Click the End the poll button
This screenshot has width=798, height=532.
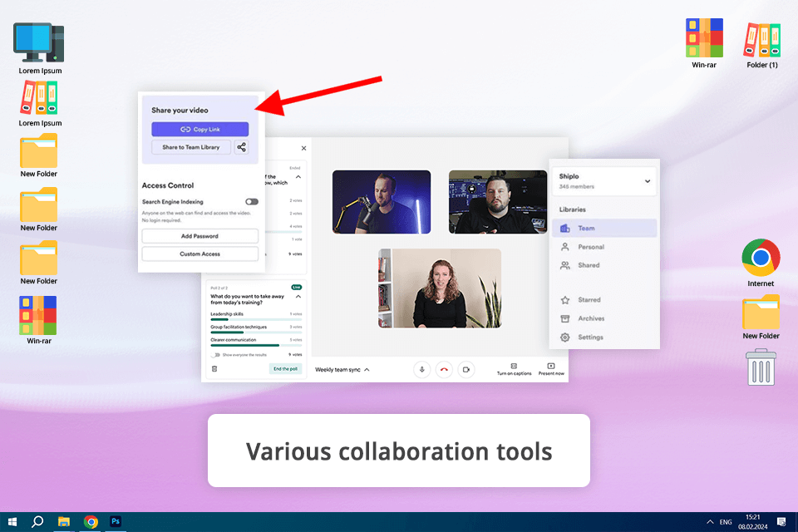tap(285, 368)
